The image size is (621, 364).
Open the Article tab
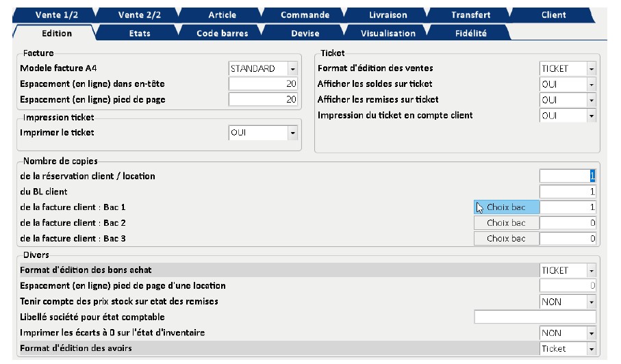point(222,15)
